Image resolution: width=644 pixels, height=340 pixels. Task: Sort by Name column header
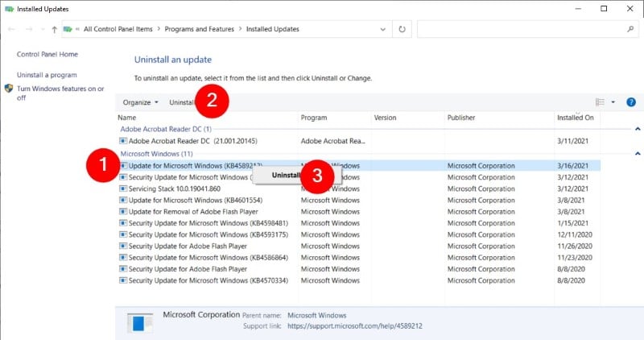tap(127, 118)
